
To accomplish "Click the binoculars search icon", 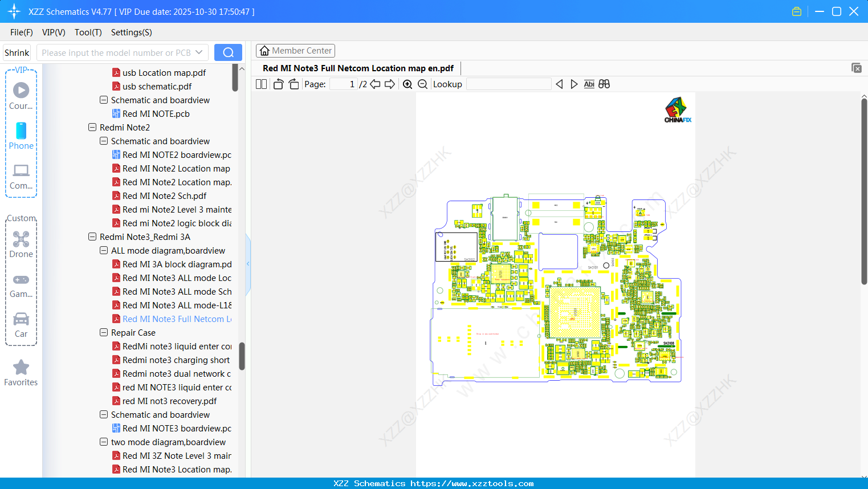I will tap(604, 84).
